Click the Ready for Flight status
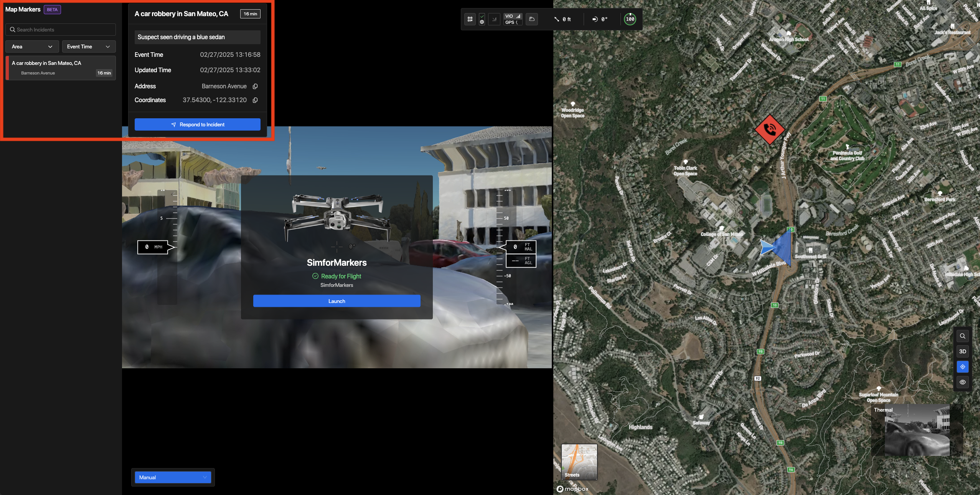Screen dimensions: 980x495 coord(337,276)
